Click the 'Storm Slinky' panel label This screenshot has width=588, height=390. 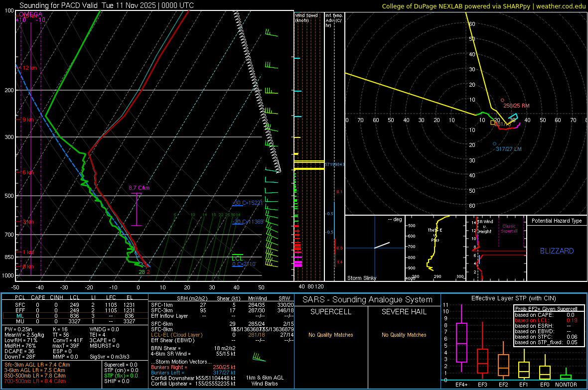(361, 278)
